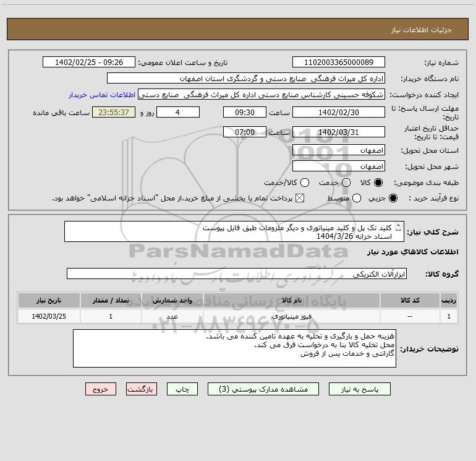Screen dimensions: 476x461
Task: Click the نام کالا column header
Action: click(x=292, y=301)
